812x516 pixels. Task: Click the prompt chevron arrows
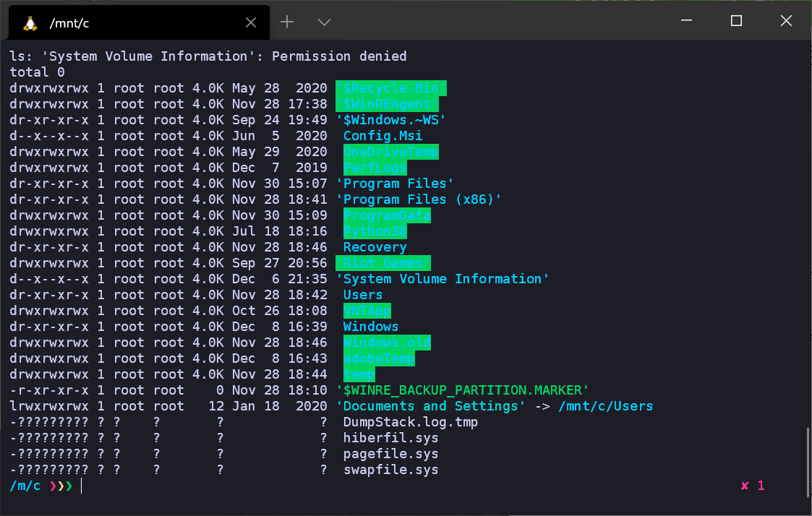(61, 486)
